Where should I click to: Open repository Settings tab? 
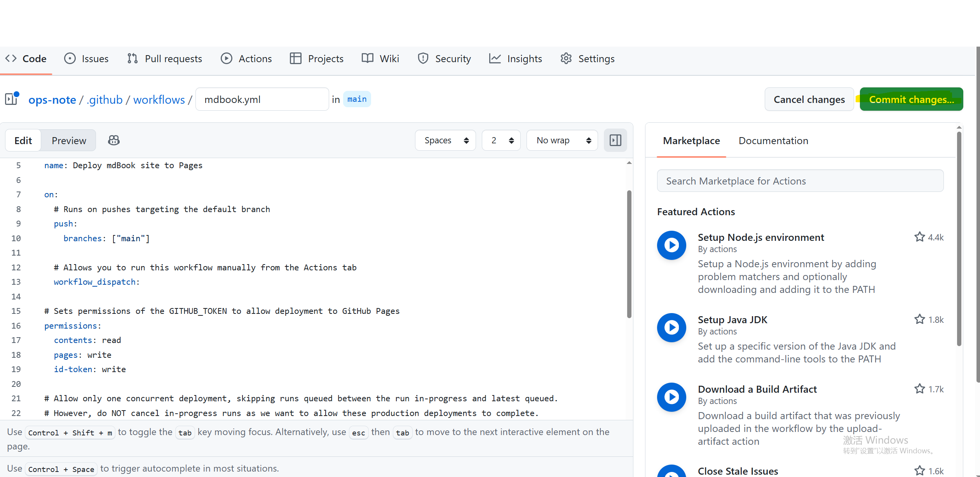coord(588,59)
